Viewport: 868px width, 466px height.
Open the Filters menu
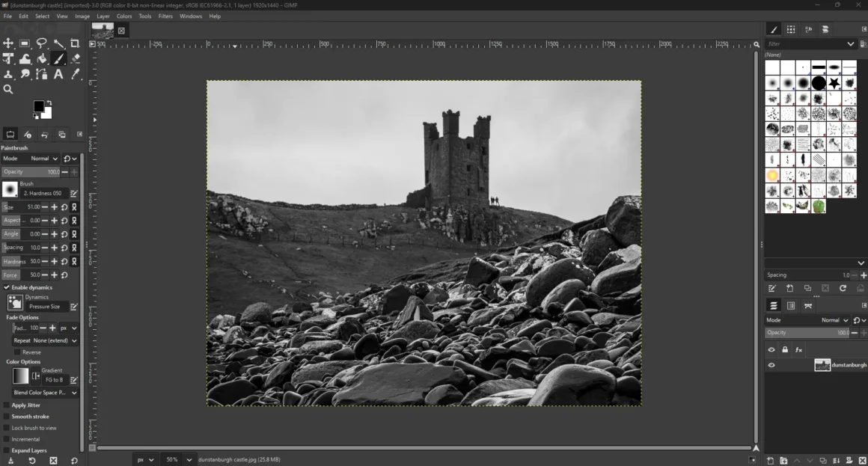pos(165,16)
